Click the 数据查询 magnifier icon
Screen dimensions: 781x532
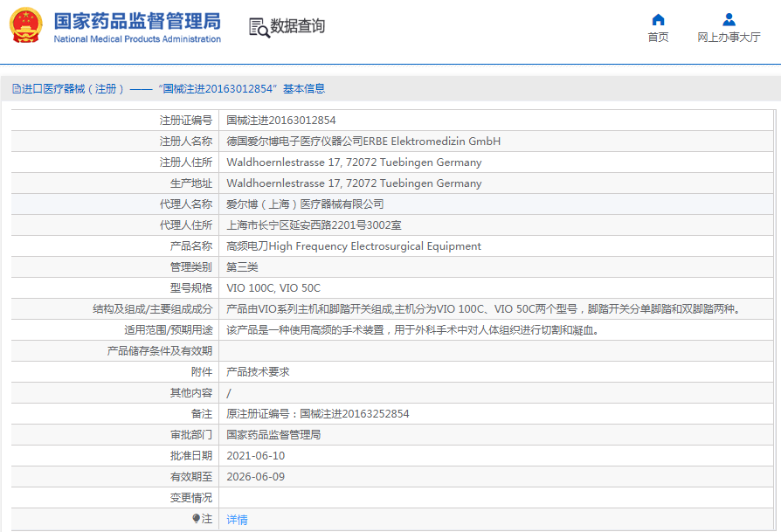point(259,27)
